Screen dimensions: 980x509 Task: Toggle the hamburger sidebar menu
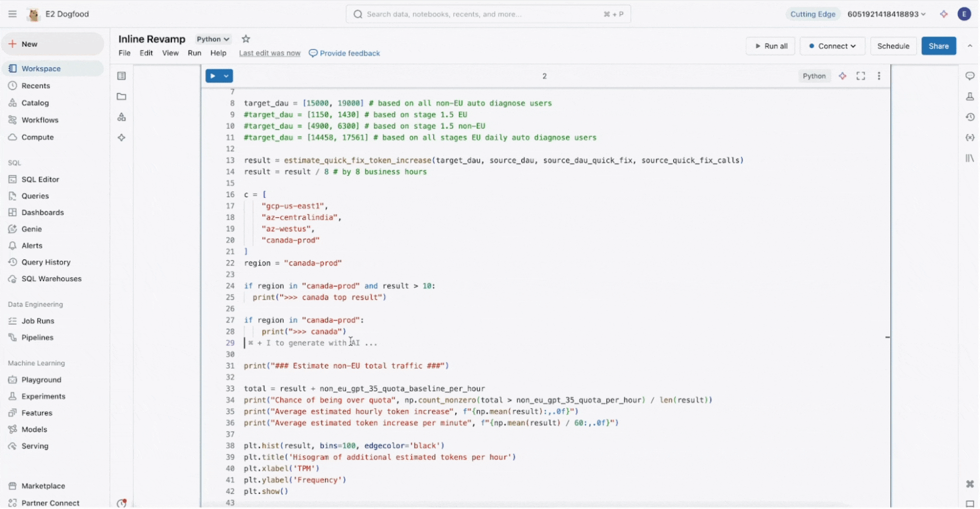tap(12, 14)
